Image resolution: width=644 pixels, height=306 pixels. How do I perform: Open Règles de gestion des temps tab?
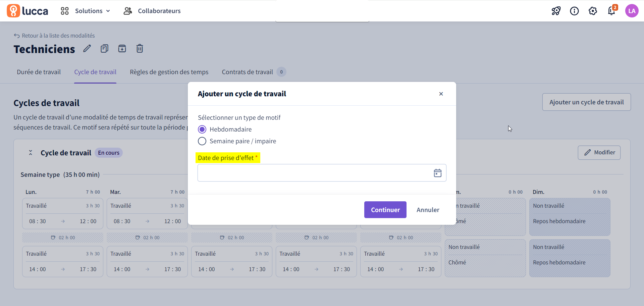[169, 72]
